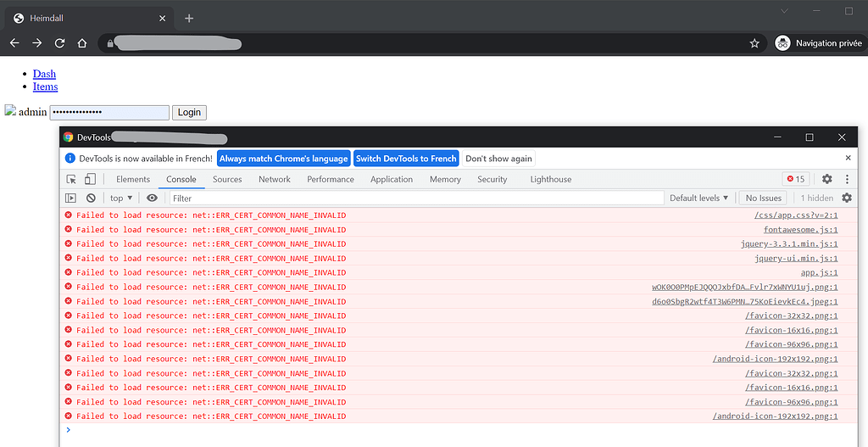Clear the console with the clear icon

pos(91,198)
